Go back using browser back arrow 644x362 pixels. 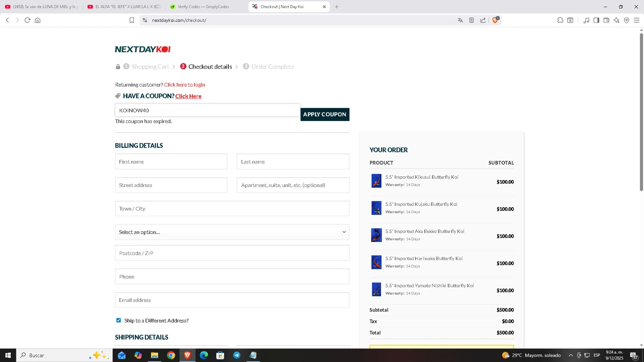point(7,20)
